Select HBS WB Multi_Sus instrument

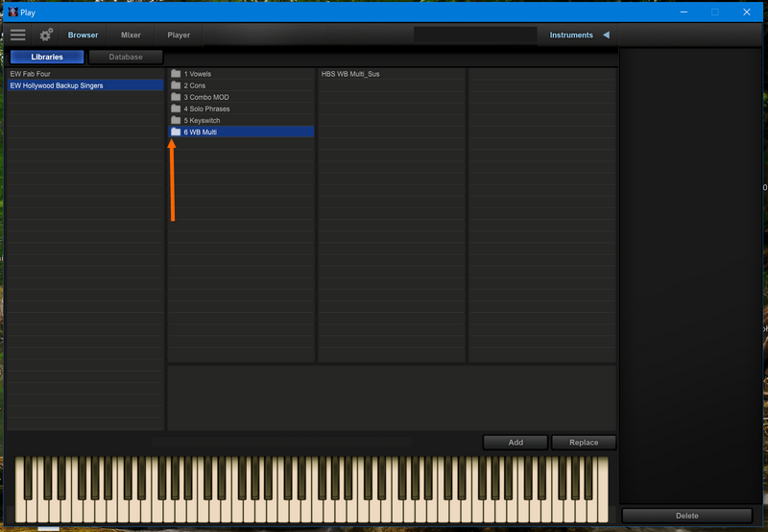(350, 74)
